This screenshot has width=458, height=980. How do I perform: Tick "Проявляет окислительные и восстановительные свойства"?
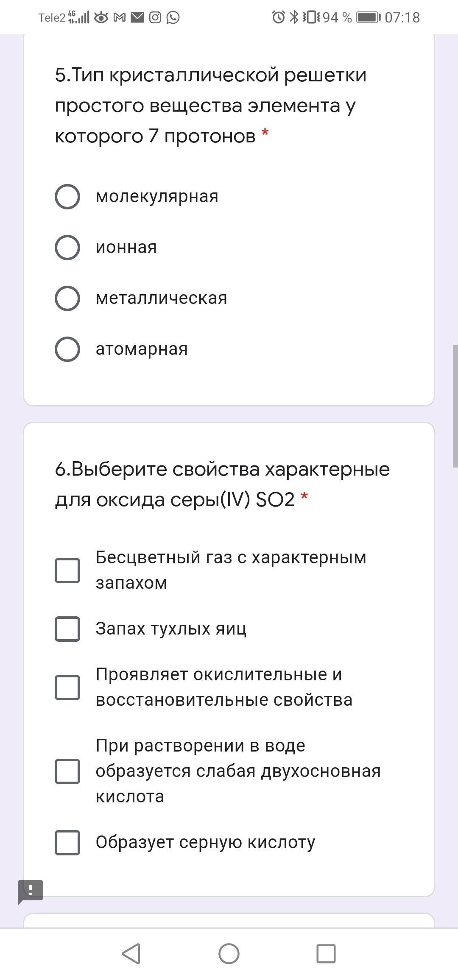coord(67,687)
